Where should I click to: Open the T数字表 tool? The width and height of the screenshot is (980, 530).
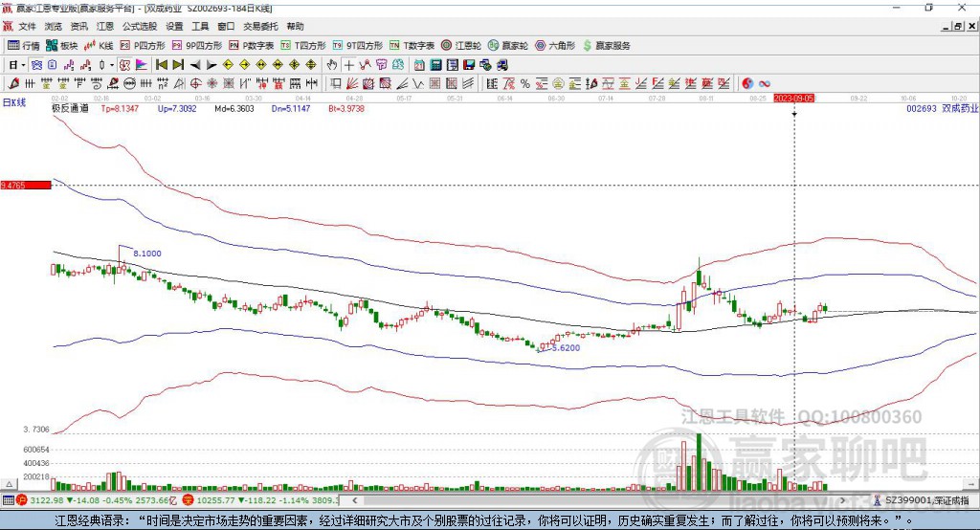pyautogui.click(x=412, y=46)
